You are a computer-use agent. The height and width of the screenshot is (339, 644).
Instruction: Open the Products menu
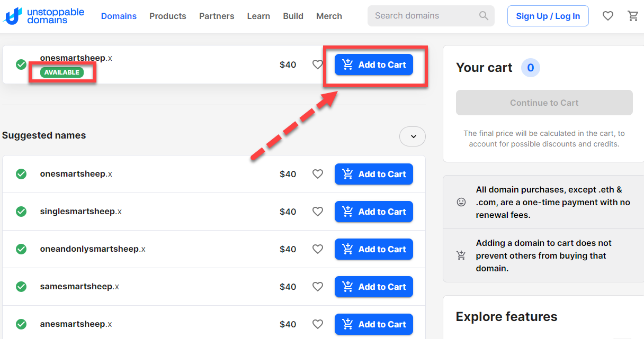[168, 16]
